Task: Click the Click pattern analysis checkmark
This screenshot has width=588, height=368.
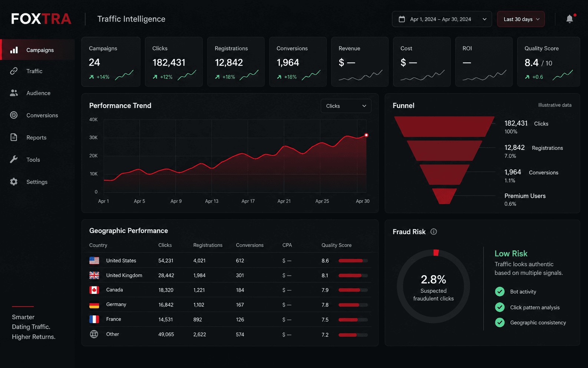Action: click(x=500, y=307)
